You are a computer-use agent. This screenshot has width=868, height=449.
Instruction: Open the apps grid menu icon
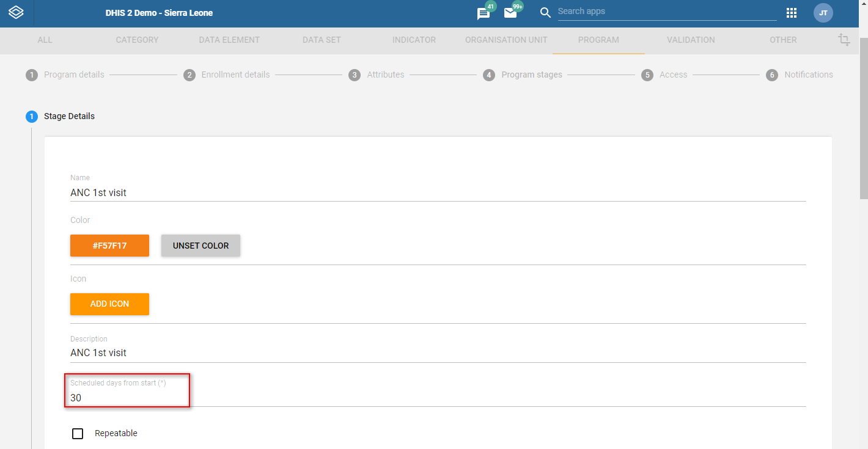792,13
